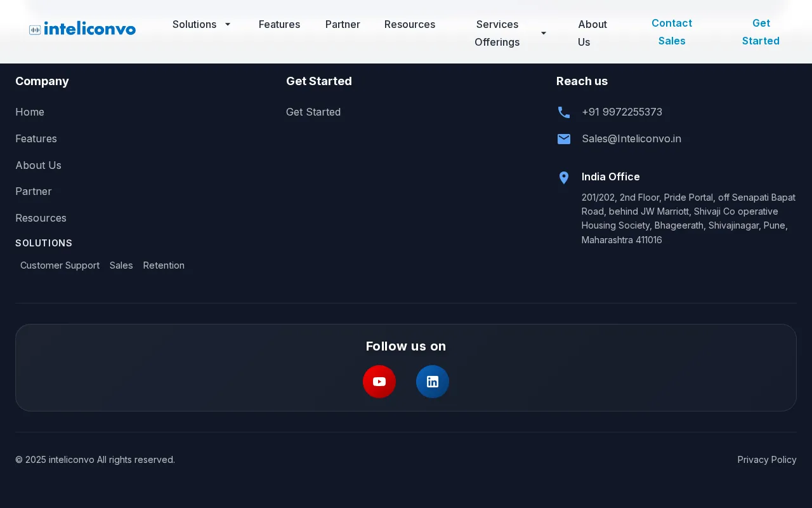Viewport: 812px width, 508px height.
Task: Open the Privacy Policy link
Action: (x=767, y=460)
